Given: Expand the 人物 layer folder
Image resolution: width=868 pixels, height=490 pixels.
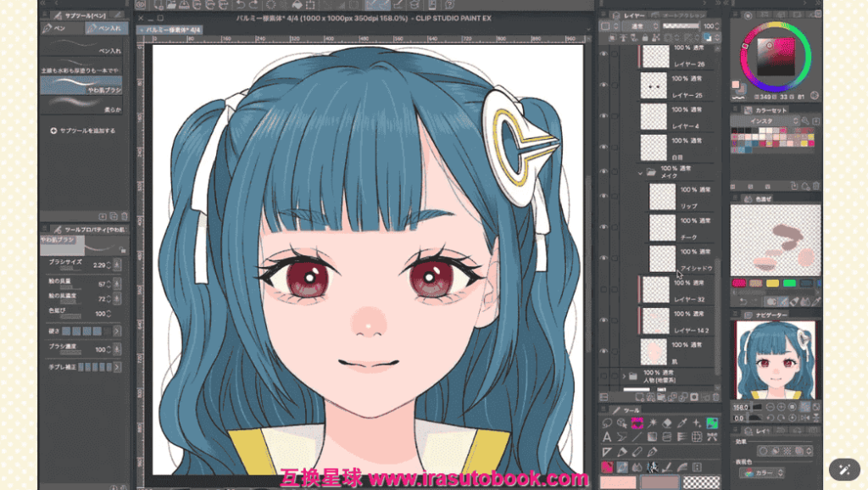Looking at the screenshot, I should pyautogui.click(x=626, y=375).
